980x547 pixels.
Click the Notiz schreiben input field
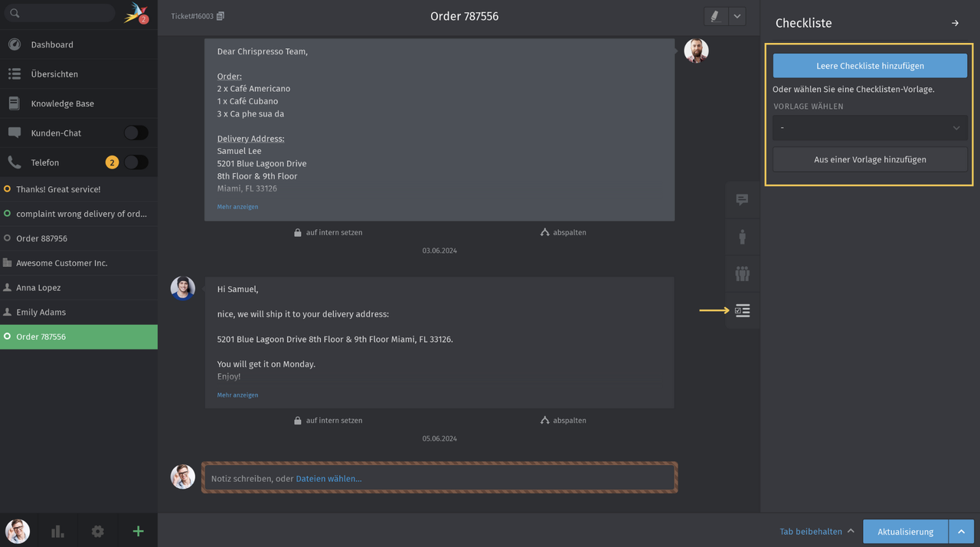pos(439,477)
